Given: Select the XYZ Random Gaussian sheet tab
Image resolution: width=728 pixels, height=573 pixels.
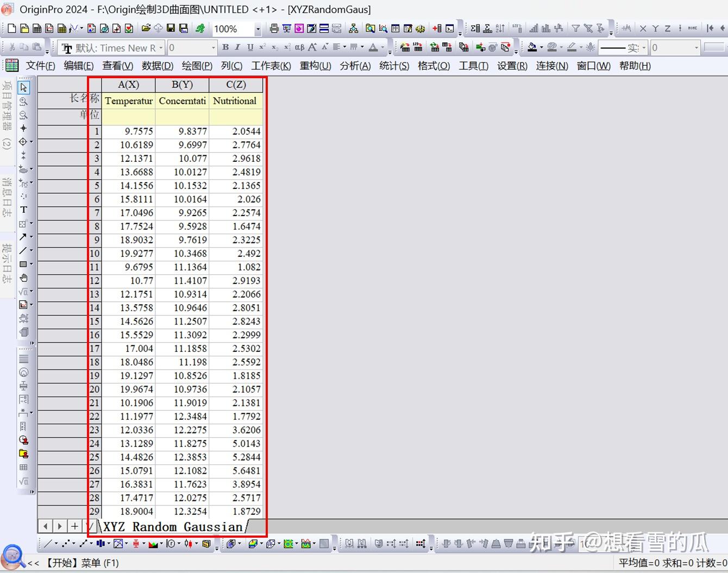Looking at the screenshot, I should (173, 527).
